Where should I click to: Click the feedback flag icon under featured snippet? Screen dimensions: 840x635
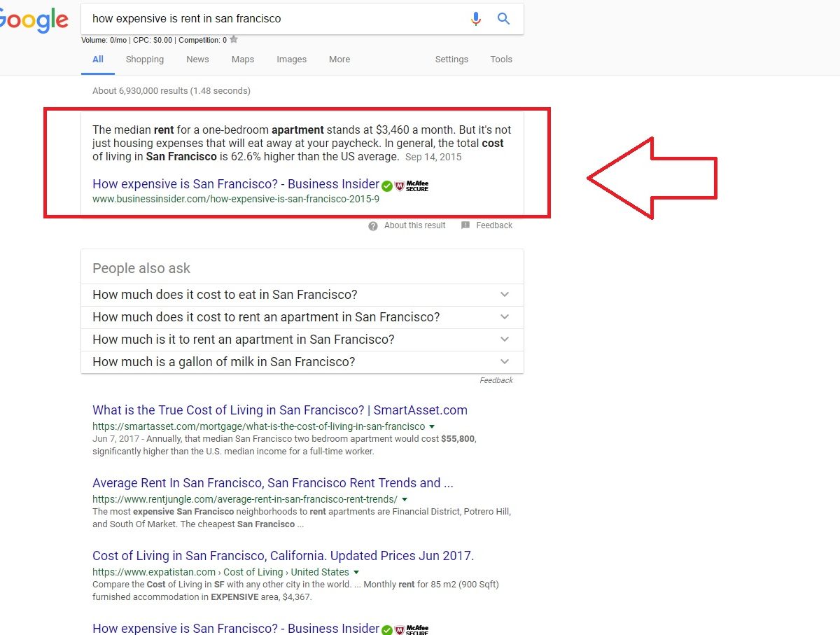click(x=465, y=225)
